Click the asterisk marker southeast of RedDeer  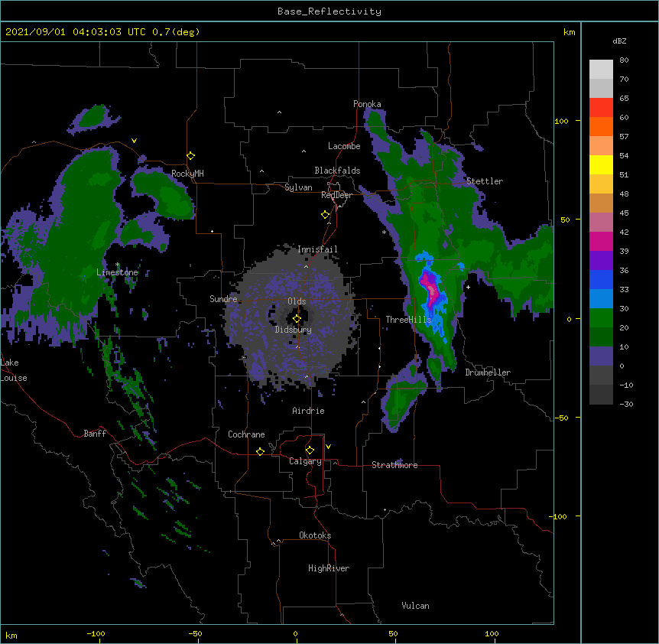click(384, 233)
